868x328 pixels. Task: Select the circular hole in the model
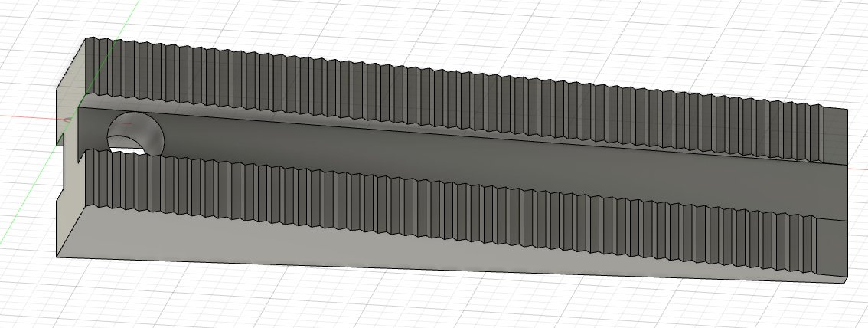pyautogui.click(x=135, y=133)
